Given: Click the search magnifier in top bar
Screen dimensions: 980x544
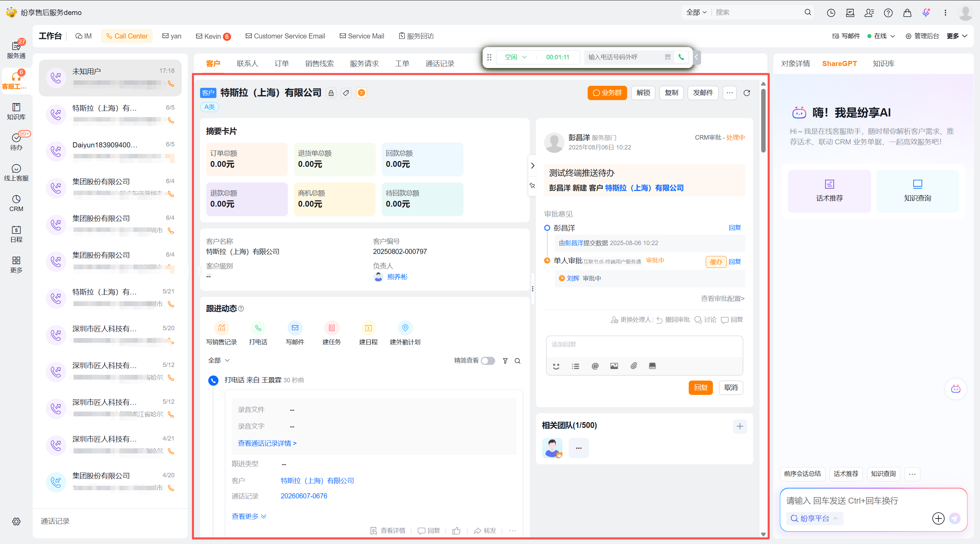Looking at the screenshot, I should point(808,12).
